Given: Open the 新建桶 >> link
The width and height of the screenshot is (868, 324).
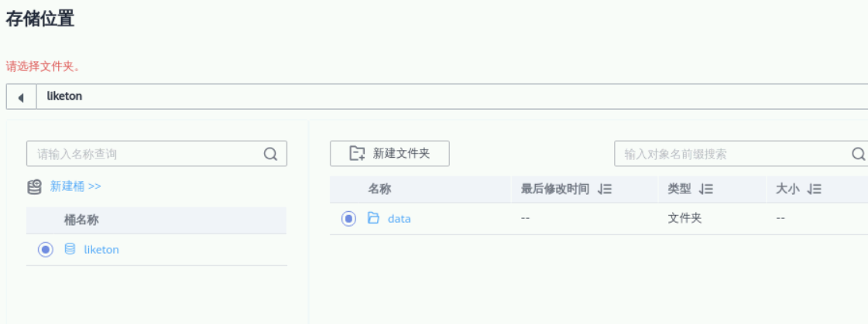Looking at the screenshot, I should coord(75,186).
